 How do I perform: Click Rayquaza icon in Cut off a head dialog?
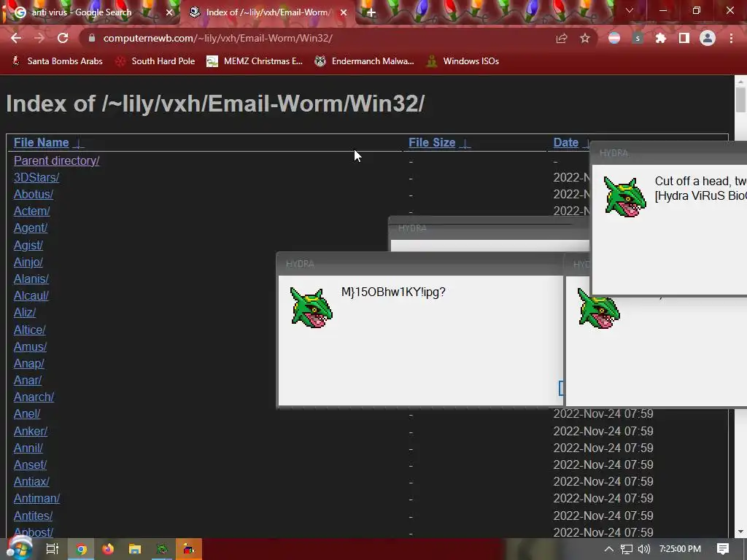625,197
